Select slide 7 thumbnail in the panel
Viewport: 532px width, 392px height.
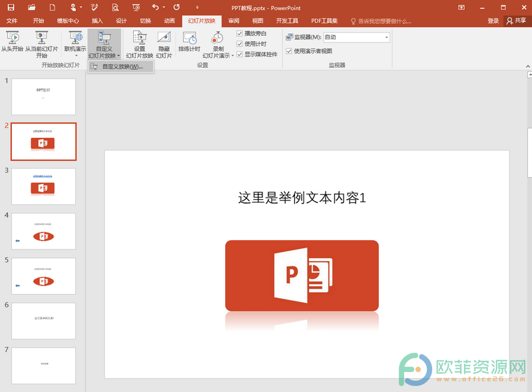point(43,365)
